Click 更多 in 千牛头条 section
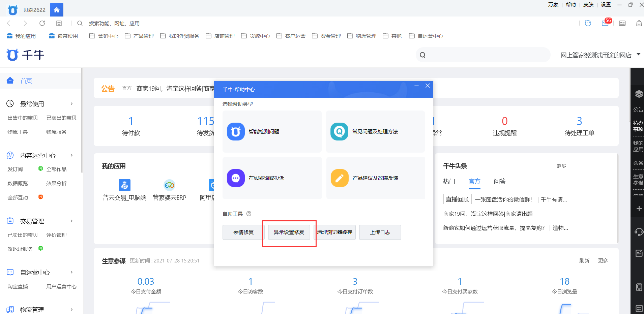 pos(561,166)
